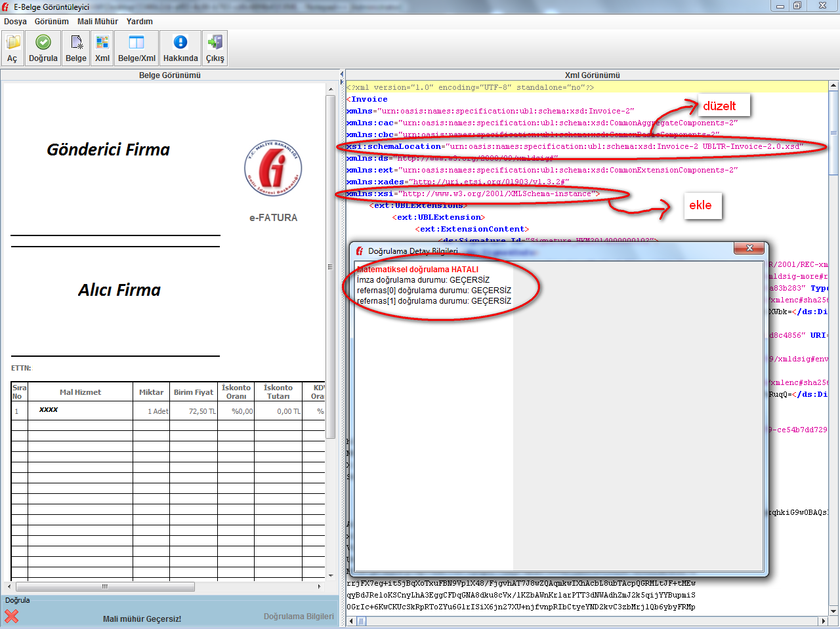Viewport: 840px width, 629px height.
Task: Click the red X invalid status icon
Action: [11, 616]
